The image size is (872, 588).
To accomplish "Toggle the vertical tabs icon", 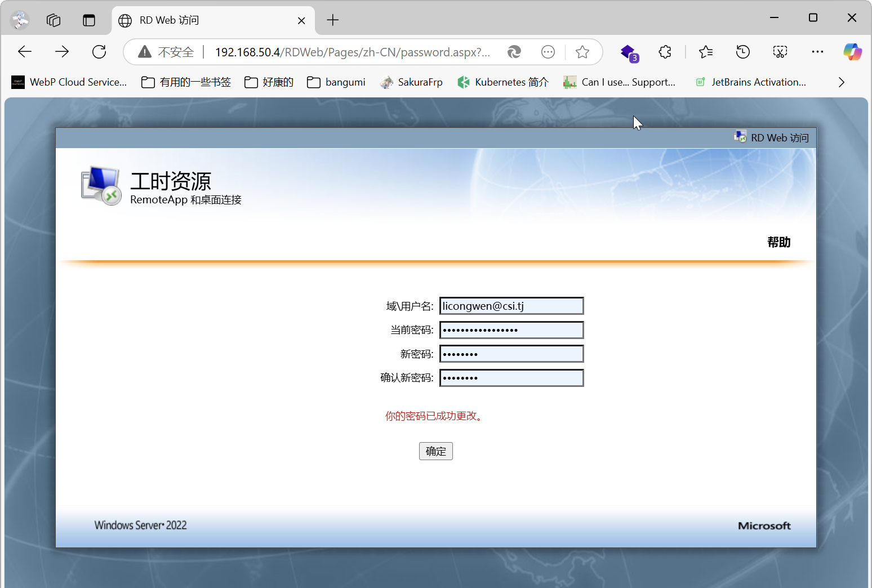I will point(89,20).
